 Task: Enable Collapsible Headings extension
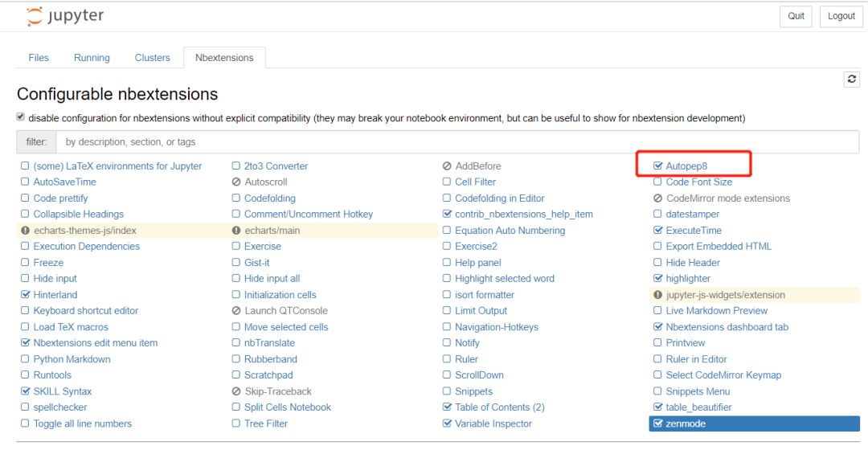[x=25, y=214]
